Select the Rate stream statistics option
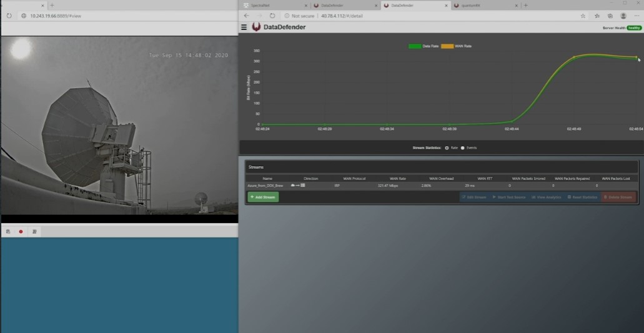Screen dimensions: 644x333 [x=447, y=148]
